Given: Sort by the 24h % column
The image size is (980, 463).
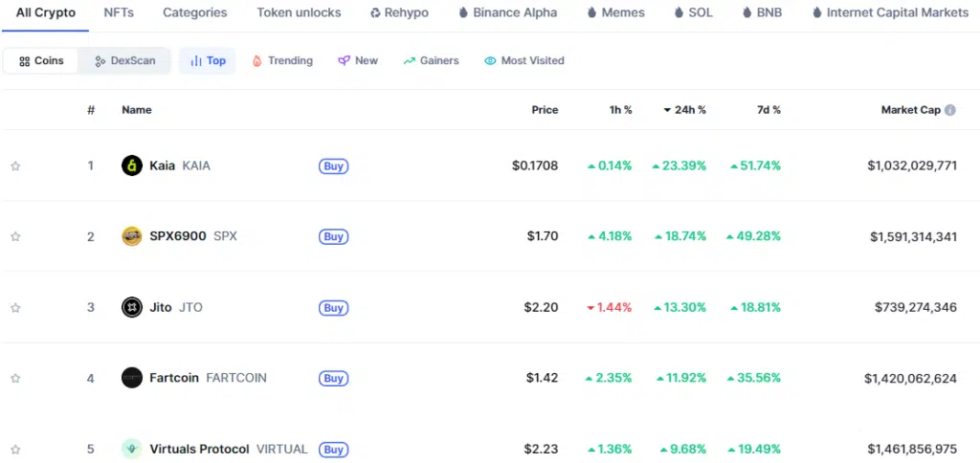Looking at the screenshot, I should point(684,110).
